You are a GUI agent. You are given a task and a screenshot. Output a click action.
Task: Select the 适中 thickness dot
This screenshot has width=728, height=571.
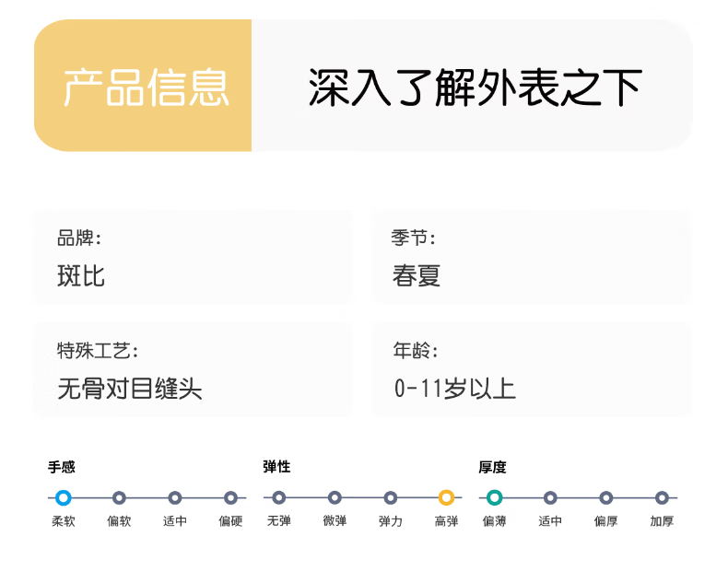point(550,498)
